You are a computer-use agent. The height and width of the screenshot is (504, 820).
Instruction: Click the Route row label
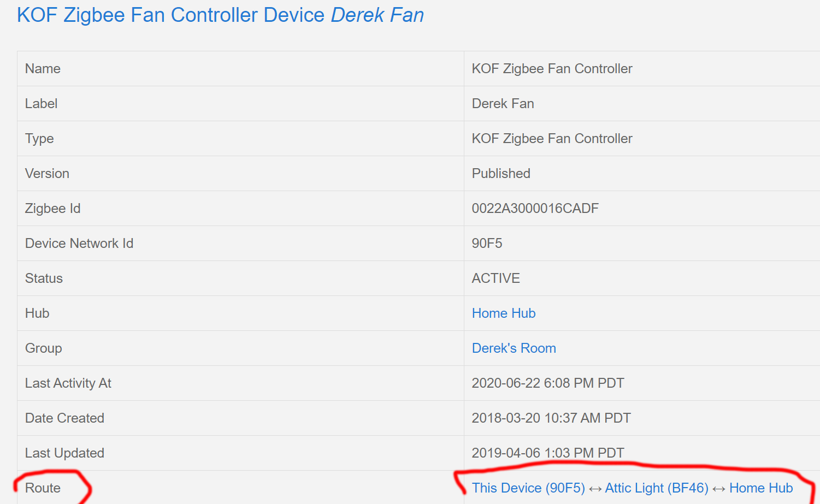(x=43, y=488)
